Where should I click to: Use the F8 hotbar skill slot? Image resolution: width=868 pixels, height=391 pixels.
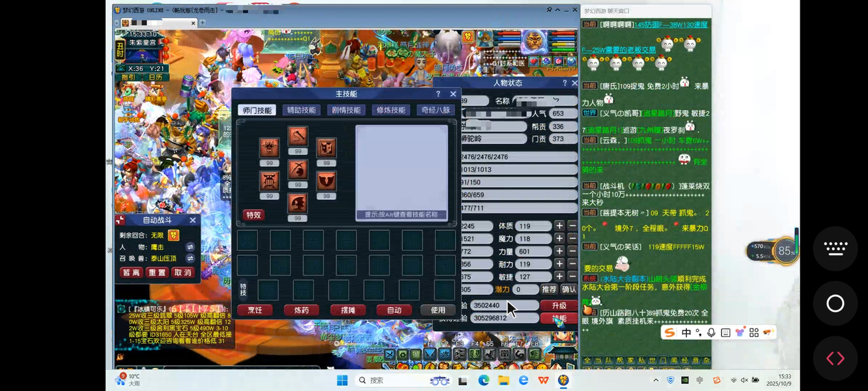(534, 354)
